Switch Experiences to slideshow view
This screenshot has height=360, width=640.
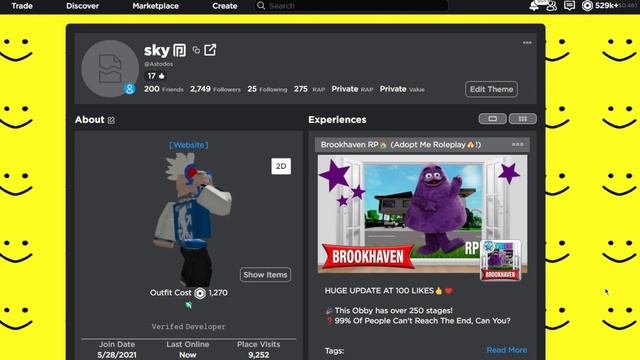pyautogui.click(x=493, y=119)
